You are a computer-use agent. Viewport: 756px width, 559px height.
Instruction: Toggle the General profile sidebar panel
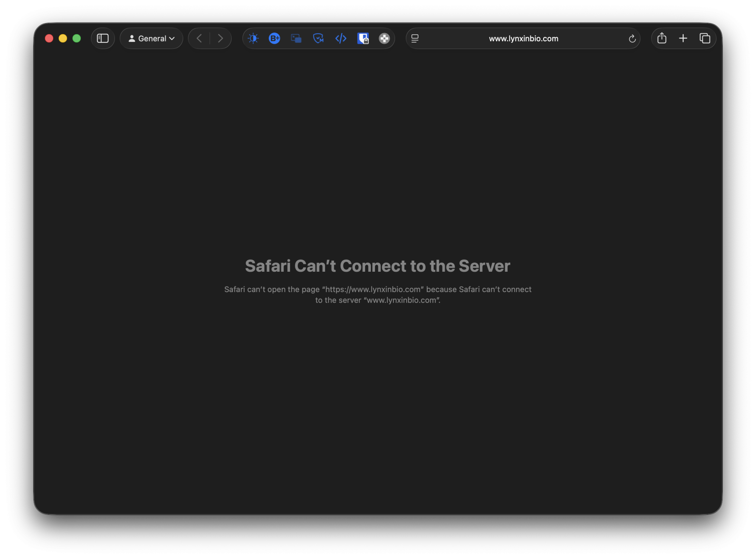[103, 38]
